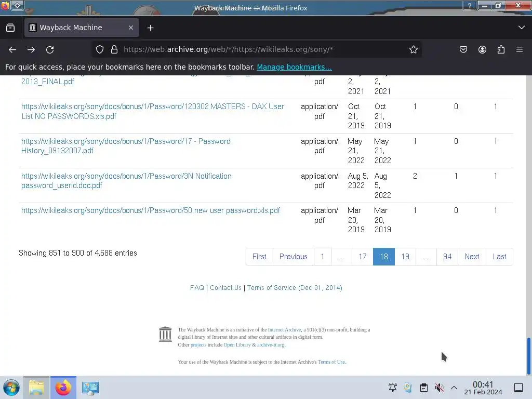Toggle the muted volume tray icon
Viewport: 532px width, 399px height.
(x=440, y=388)
